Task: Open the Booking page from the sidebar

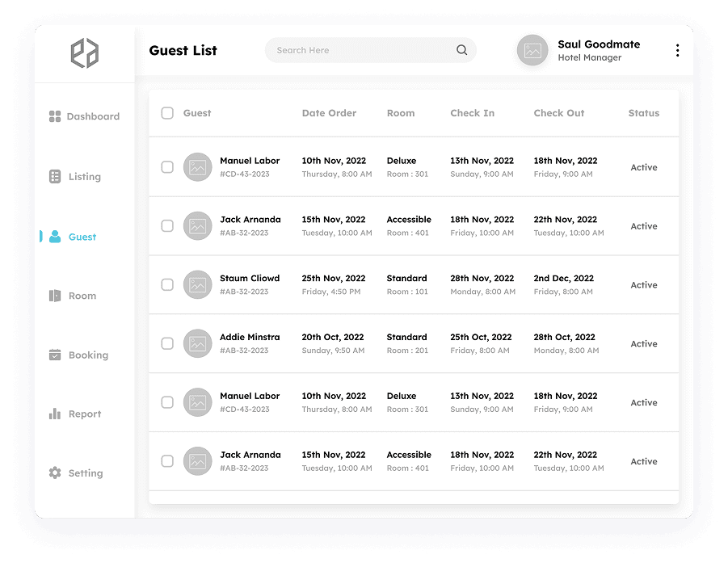Action: (x=88, y=355)
